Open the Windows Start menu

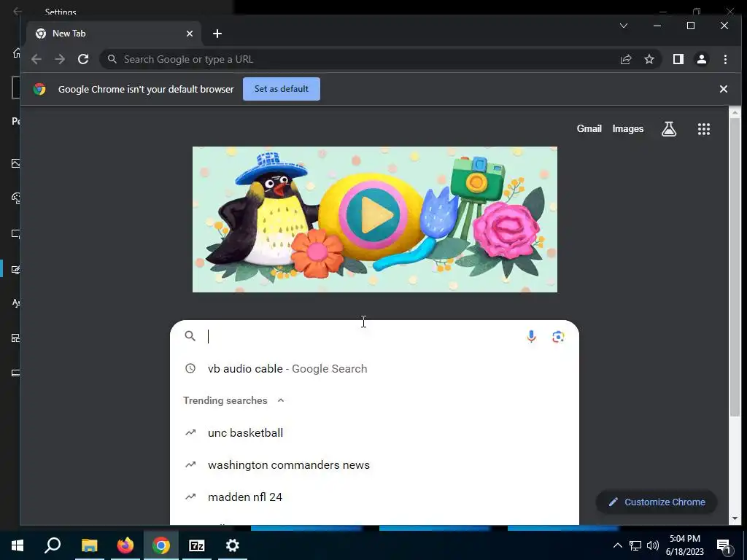18,545
